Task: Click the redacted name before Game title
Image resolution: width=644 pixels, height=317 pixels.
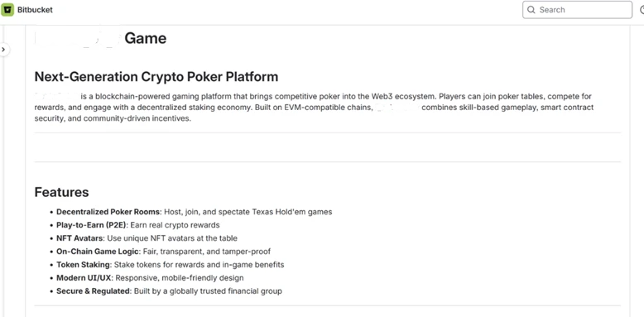Action: (77, 38)
